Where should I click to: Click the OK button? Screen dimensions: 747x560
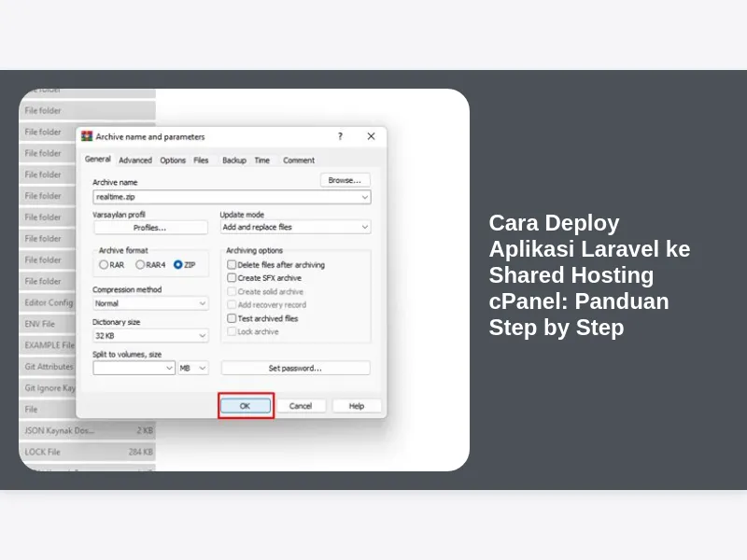coord(246,406)
